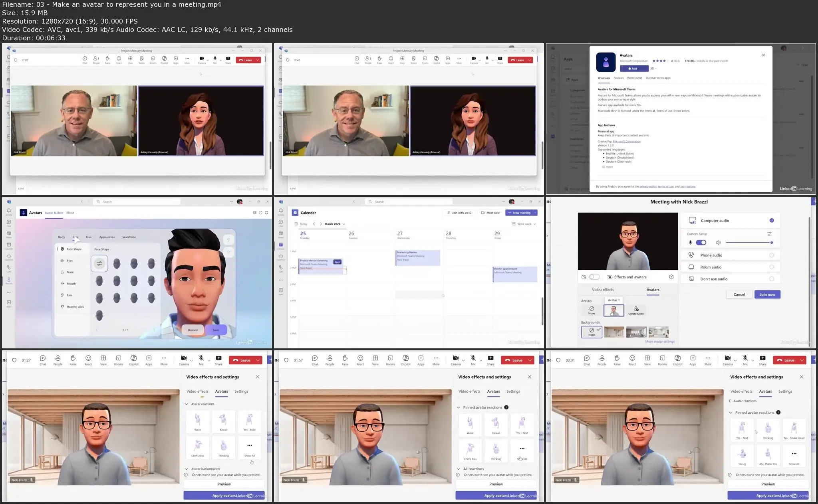Open View in the 01:57 meeting toolbar
This screenshot has width=818, height=504.
375,360
